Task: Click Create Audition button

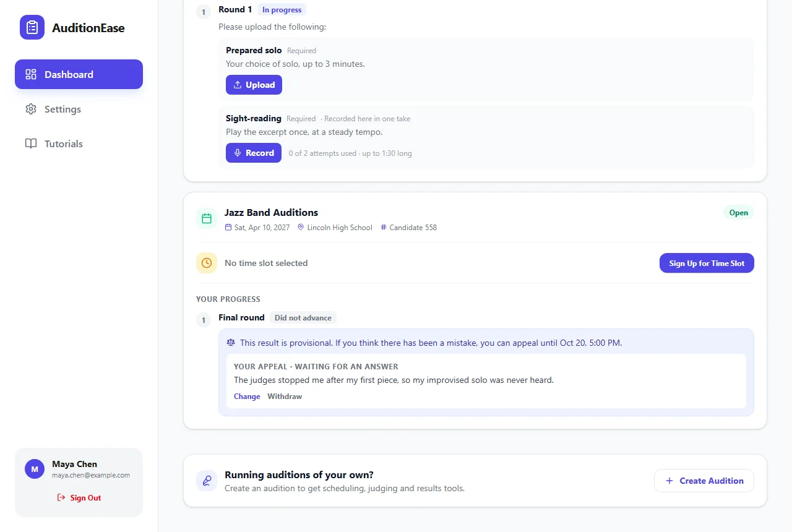Action: tap(704, 481)
